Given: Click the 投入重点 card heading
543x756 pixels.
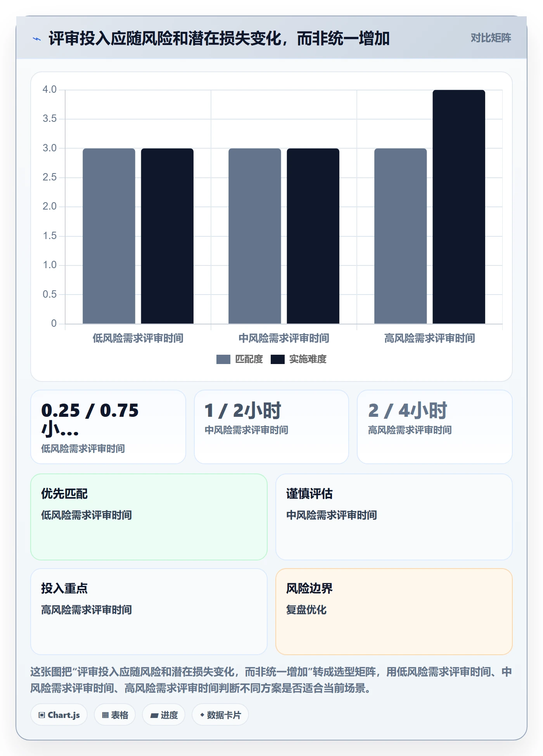Looking at the screenshot, I should coord(64,588).
